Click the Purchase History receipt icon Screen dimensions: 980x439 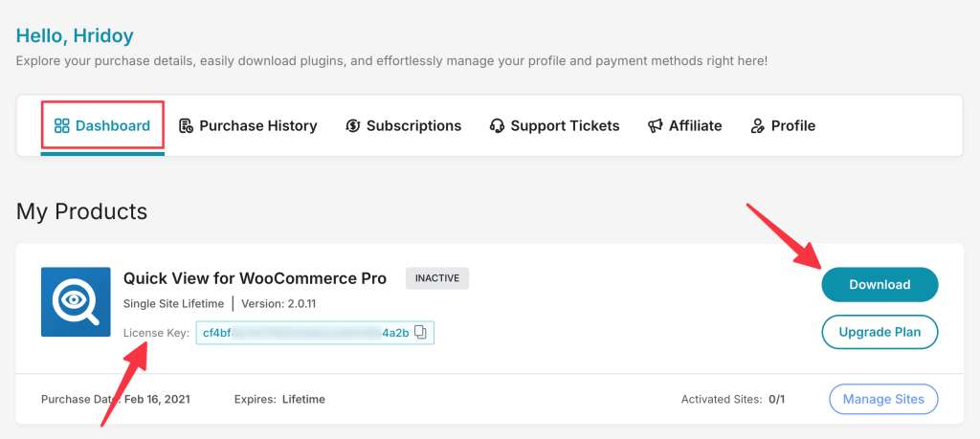tap(187, 126)
